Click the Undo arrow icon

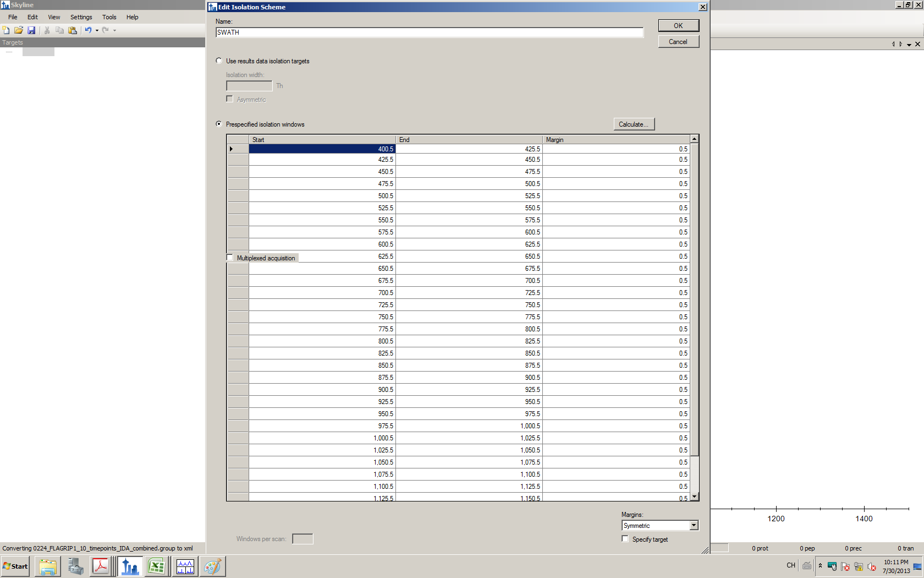[87, 30]
